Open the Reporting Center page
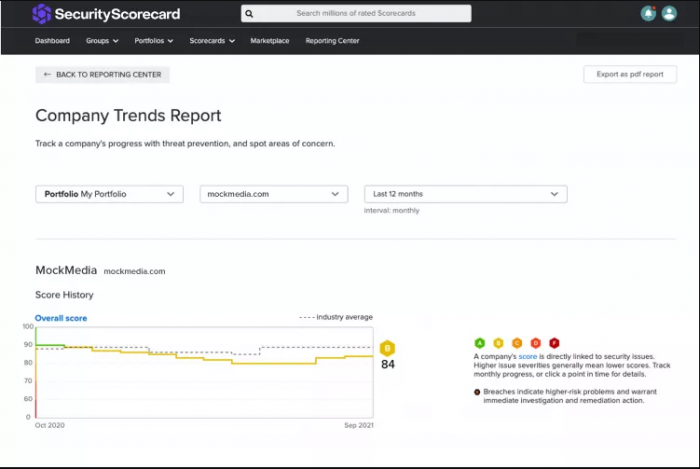Image resolution: width=700 pixels, height=469 pixels. 332,41
